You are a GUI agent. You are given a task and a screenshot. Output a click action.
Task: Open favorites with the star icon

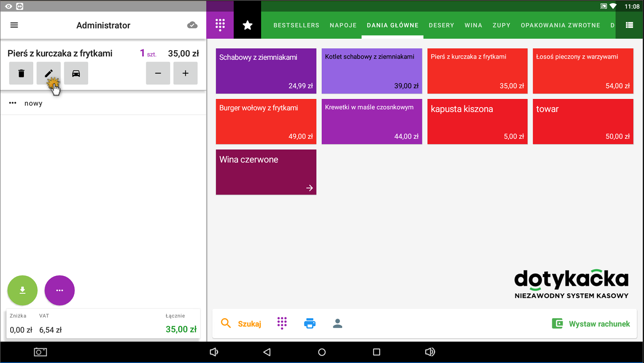point(247,25)
